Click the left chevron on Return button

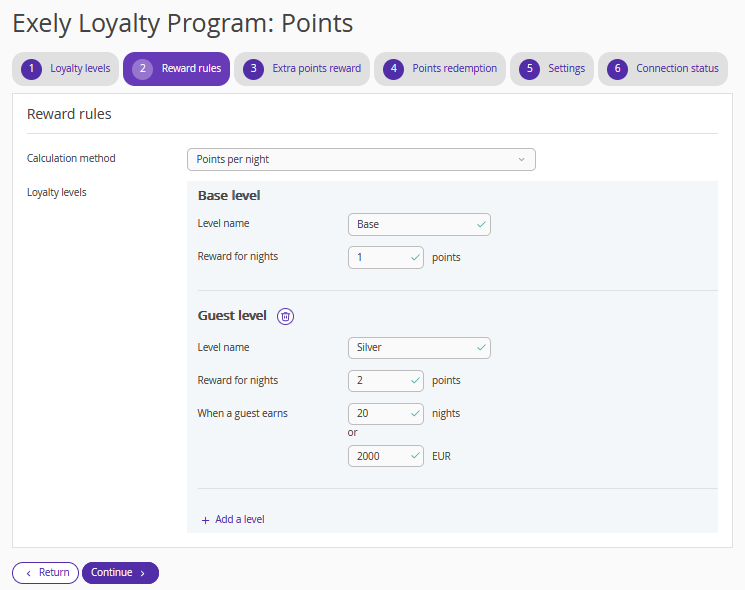pyautogui.click(x=29, y=573)
